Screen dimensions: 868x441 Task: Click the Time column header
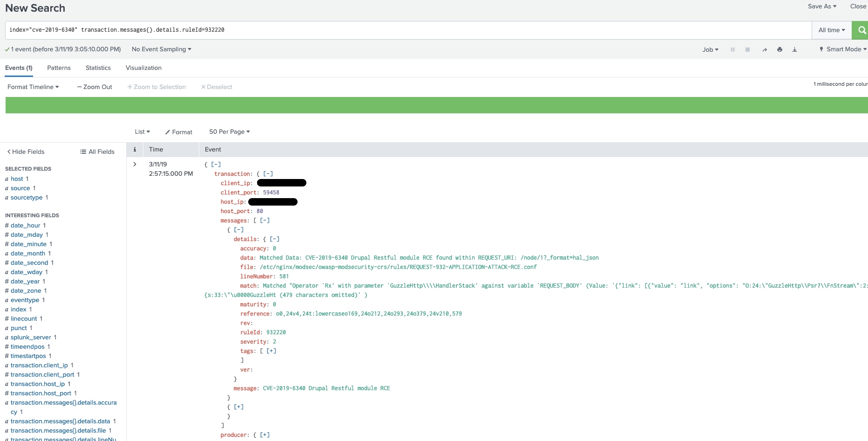click(x=156, y=150)
